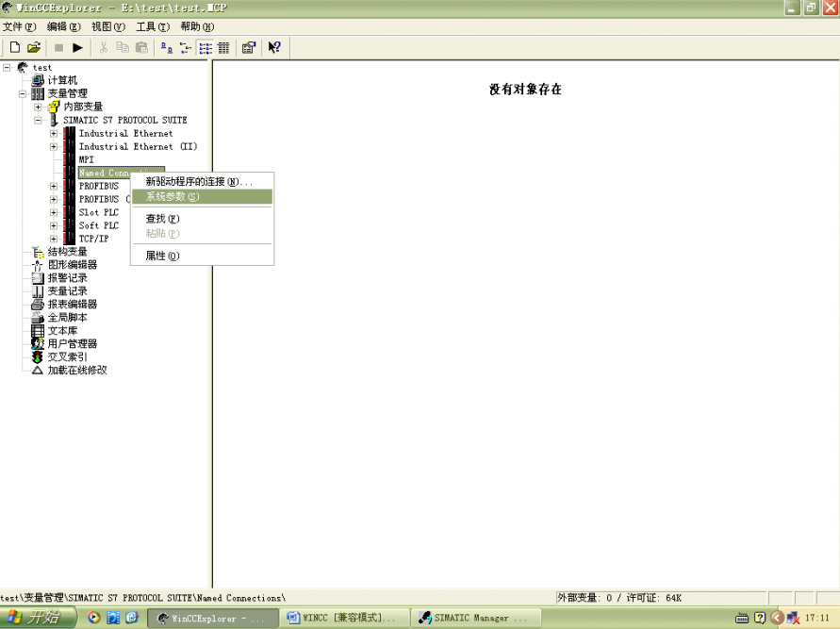Expand the first PROFIBUS channel
The height and width of the screenshot is (629, 840).
point(54,186)
